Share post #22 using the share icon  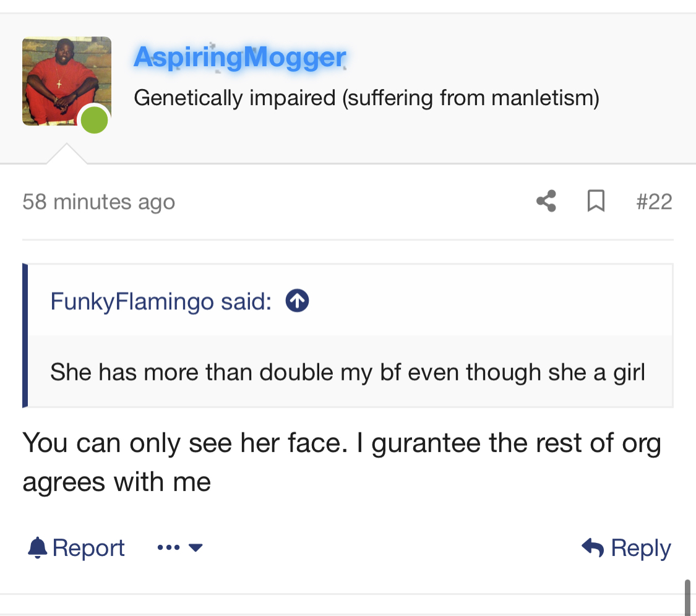point(546,201)
